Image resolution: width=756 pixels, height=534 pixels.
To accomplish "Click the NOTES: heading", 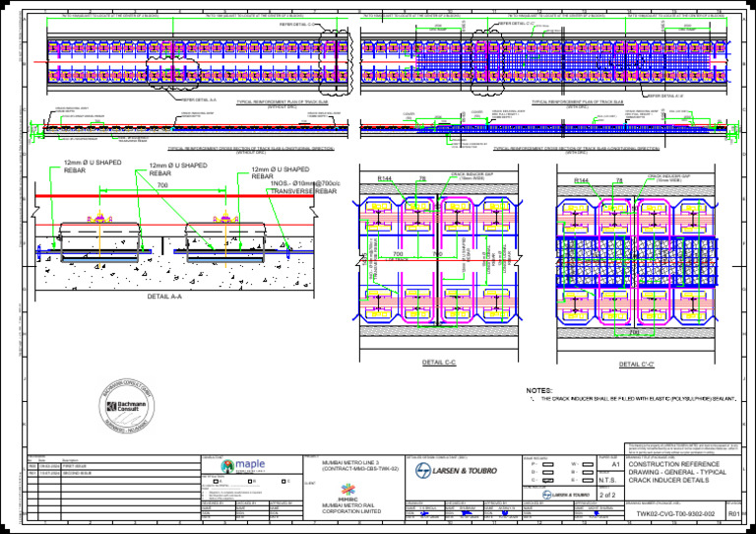I will pos(539,391).
